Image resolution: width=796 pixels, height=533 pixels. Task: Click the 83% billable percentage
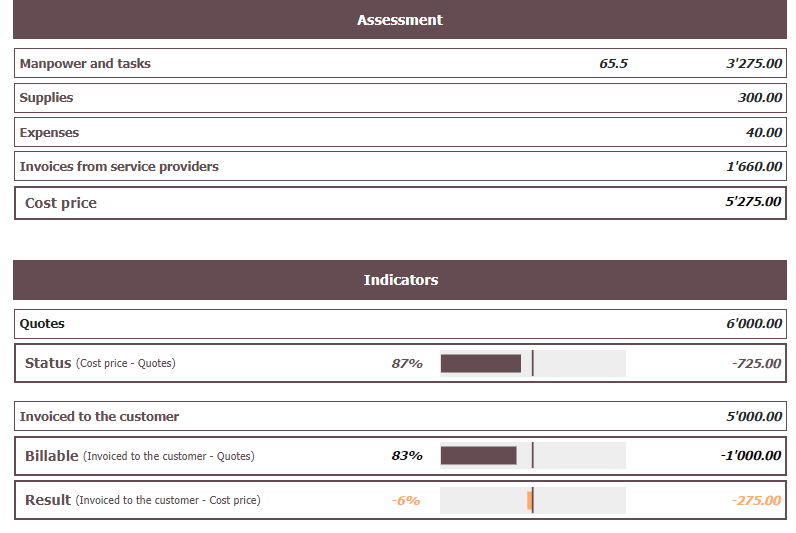point(407,456)
